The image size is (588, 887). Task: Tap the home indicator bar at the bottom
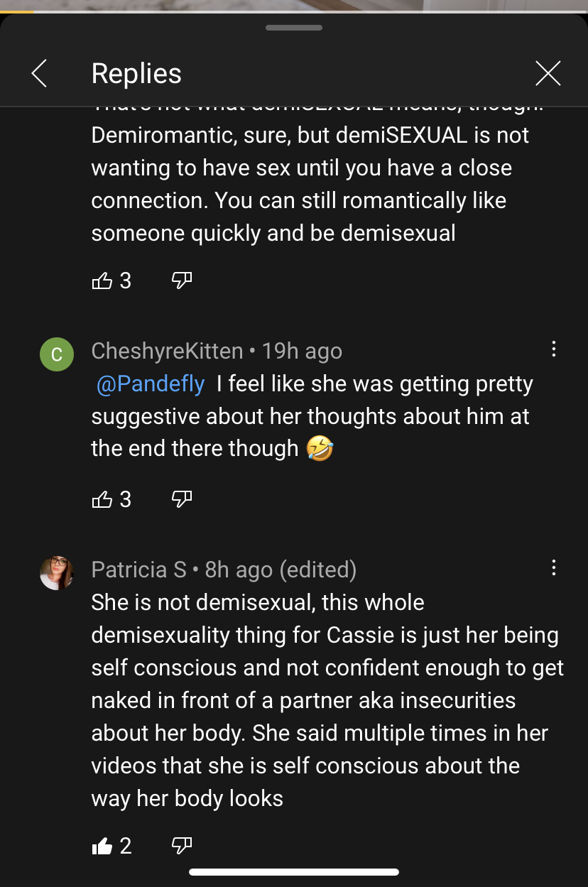coord(294,872)
